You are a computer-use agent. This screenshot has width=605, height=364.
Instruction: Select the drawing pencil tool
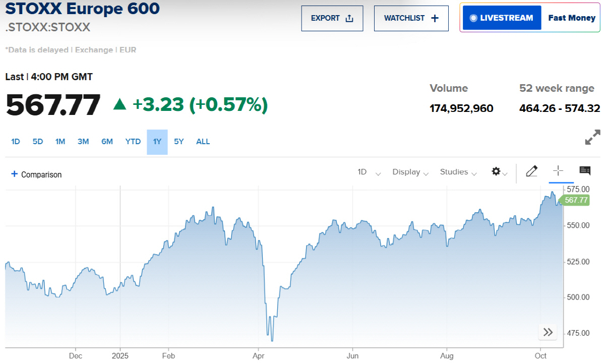click(x=531, y=171)
